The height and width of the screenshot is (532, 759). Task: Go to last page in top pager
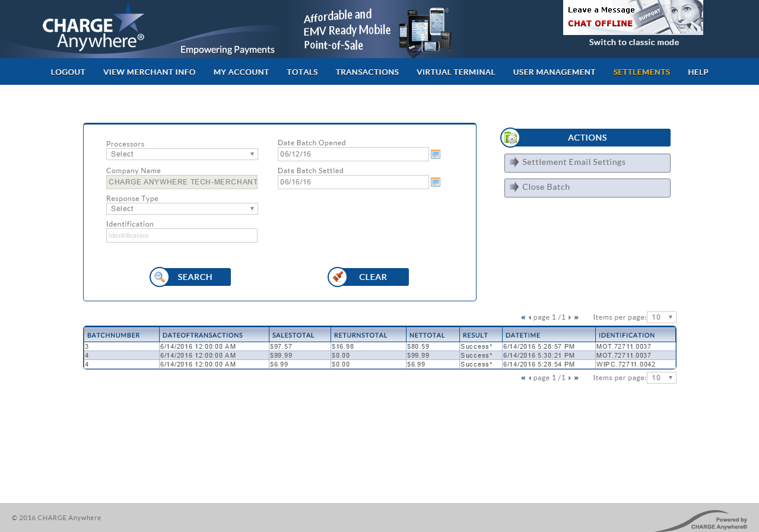tap(576, 317)
